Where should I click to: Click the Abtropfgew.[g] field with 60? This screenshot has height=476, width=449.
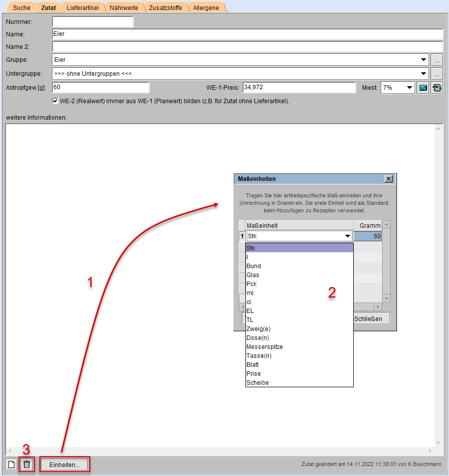(101, 87)
